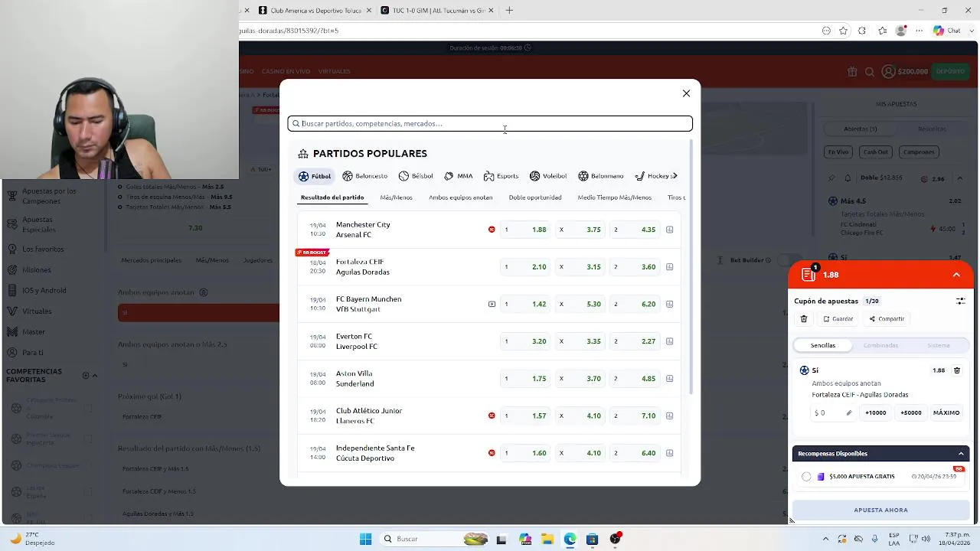The height and width of the screenshot is (551, 980).
Task: Click the taskbar Buscar search box
Action: pyautogui.click(x=435, y=539)
